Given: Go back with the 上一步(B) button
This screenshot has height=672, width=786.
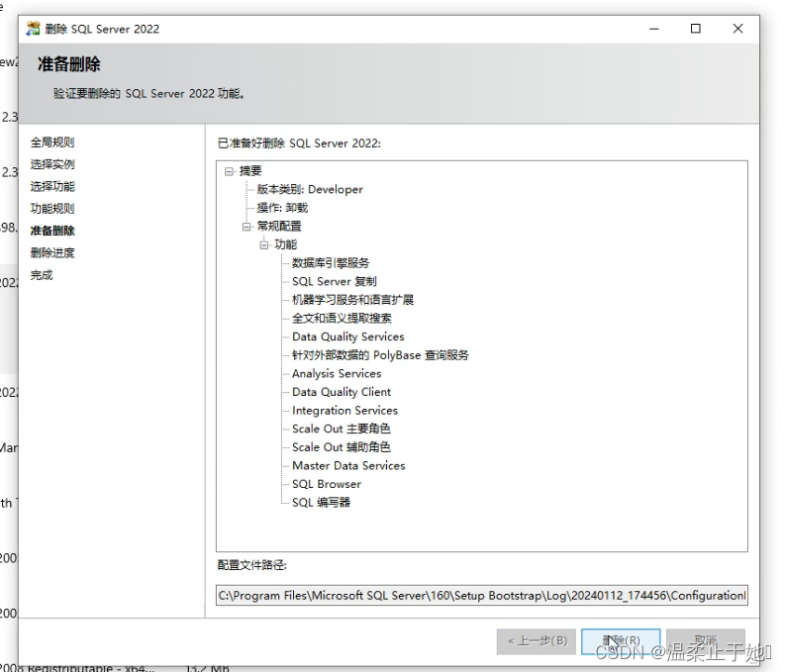Looking at the screenshot, I should [537, 641].
